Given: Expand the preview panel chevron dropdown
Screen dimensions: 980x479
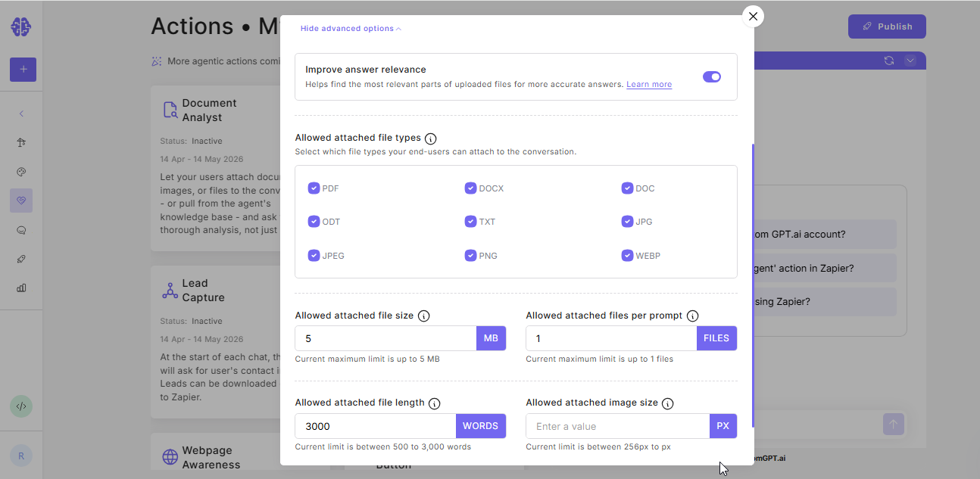Looking at the screenshot, I should tap(910, 61).
